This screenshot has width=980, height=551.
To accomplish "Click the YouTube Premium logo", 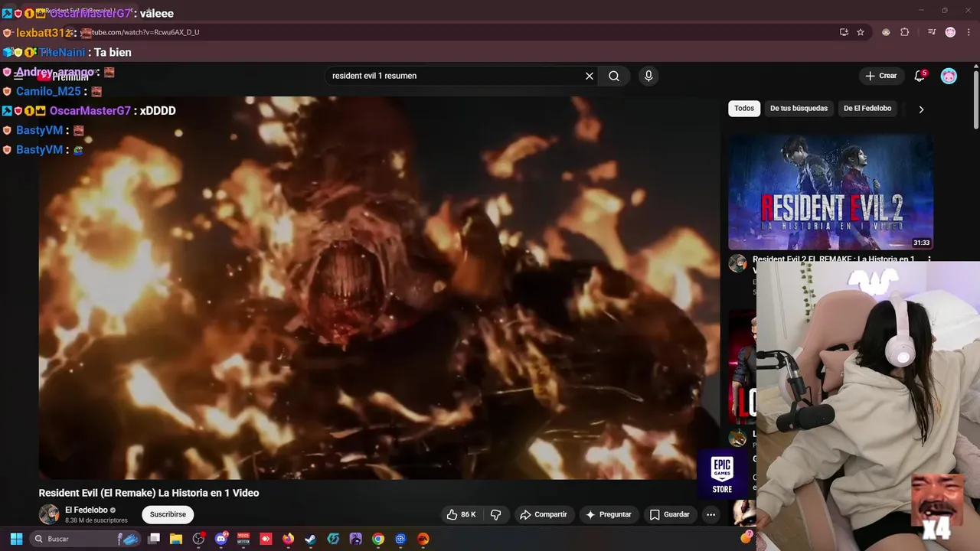I will click(x=65, y=76).
